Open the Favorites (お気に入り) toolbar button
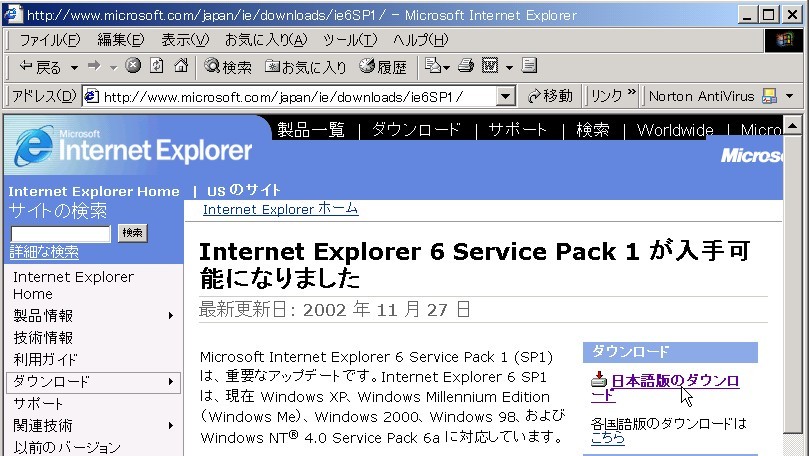The height and width of the screenshot is (456, 809). [306, 67]
